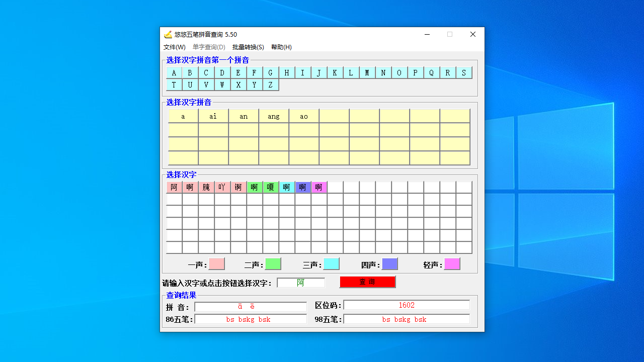The height and width of the screenshot is (362, 644).
Task: Select the character 吖 in the results
Action: [222, 187]
